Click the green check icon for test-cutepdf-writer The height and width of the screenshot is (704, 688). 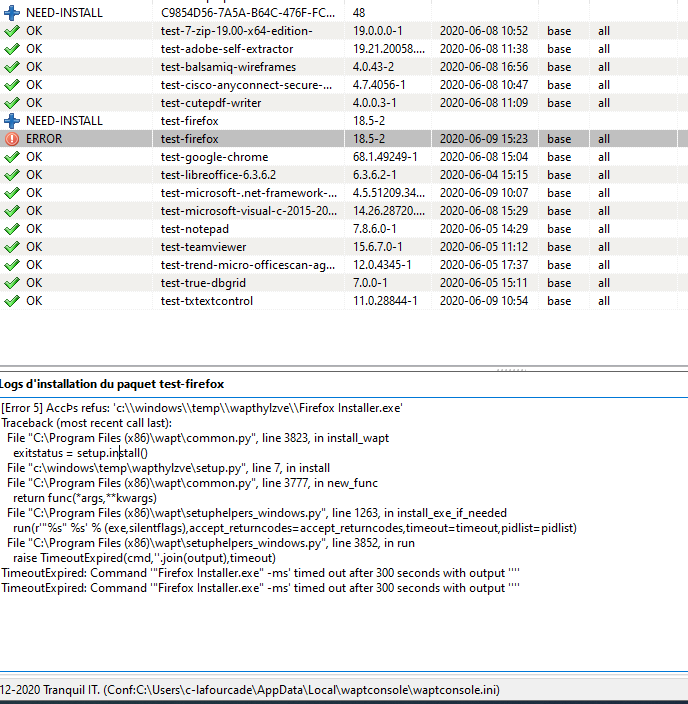(12, 103)
